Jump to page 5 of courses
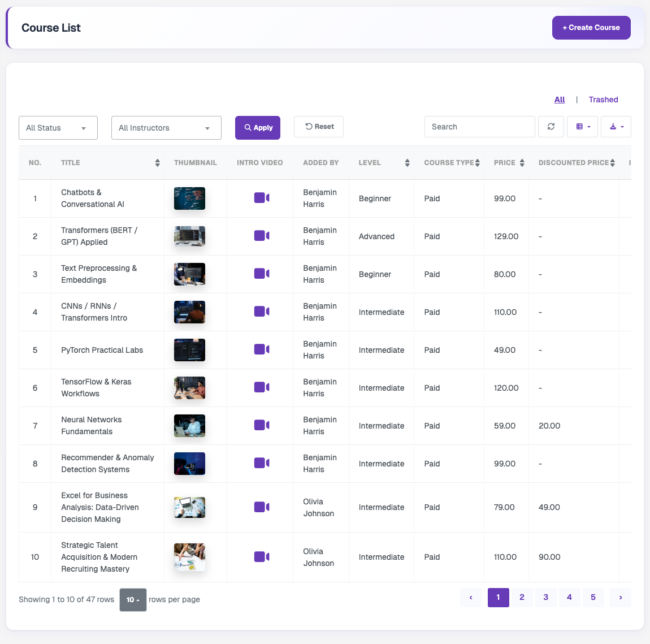650x644 pixels. [x=593, y=597]
